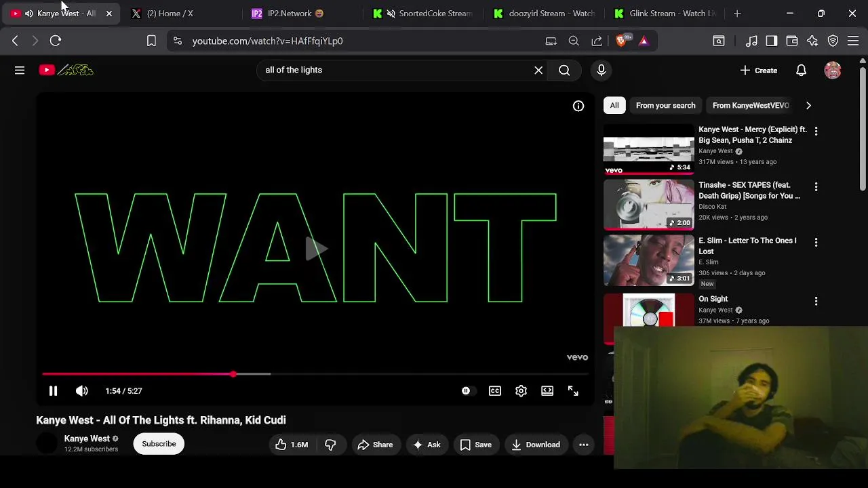
Task: Dislike this video
Action: (x=331, y=445)
